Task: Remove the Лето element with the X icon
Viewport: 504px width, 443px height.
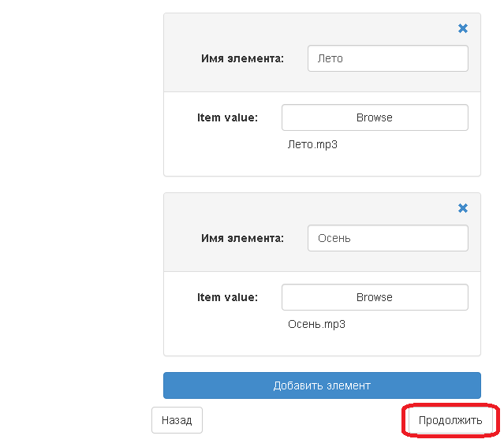Action: [462, 28]
